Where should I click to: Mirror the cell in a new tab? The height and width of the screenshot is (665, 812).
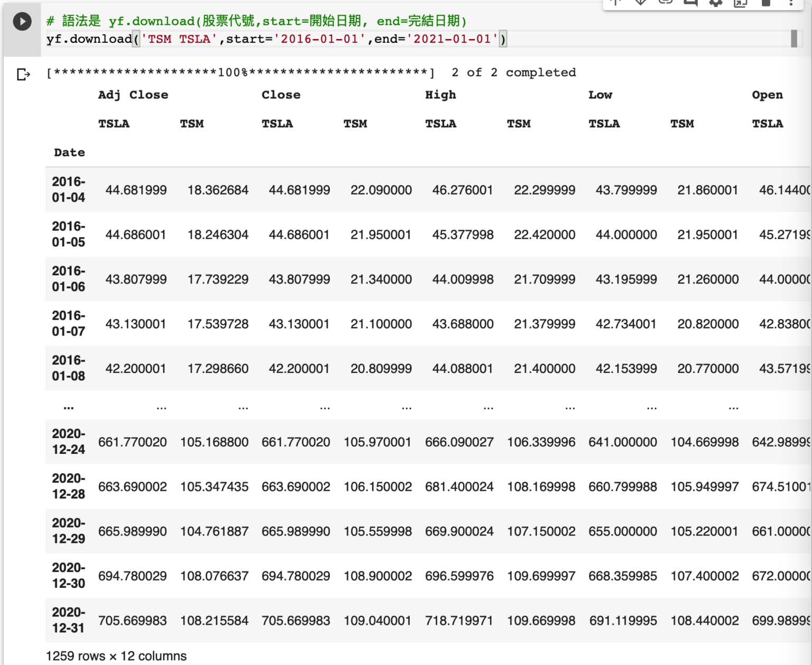click(740, 3)
